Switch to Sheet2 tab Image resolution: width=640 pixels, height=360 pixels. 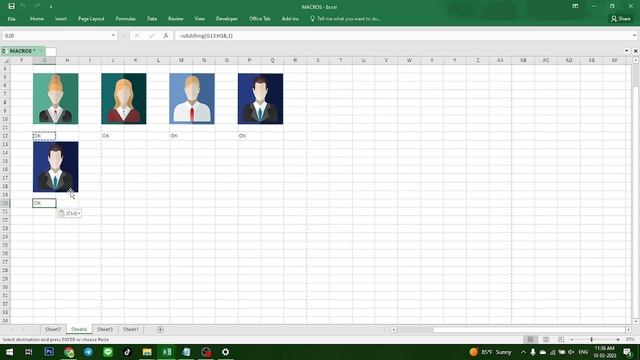tap(53, 329)
